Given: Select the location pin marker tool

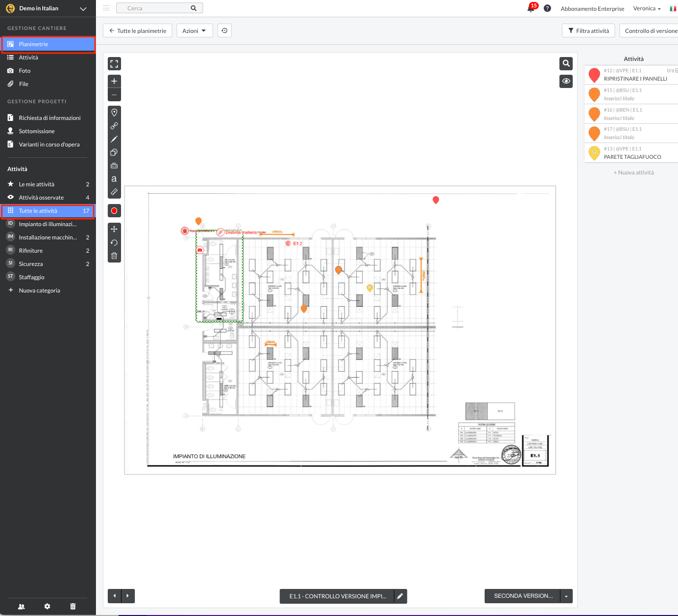Looking at the screenshot, I should (114, 113).
